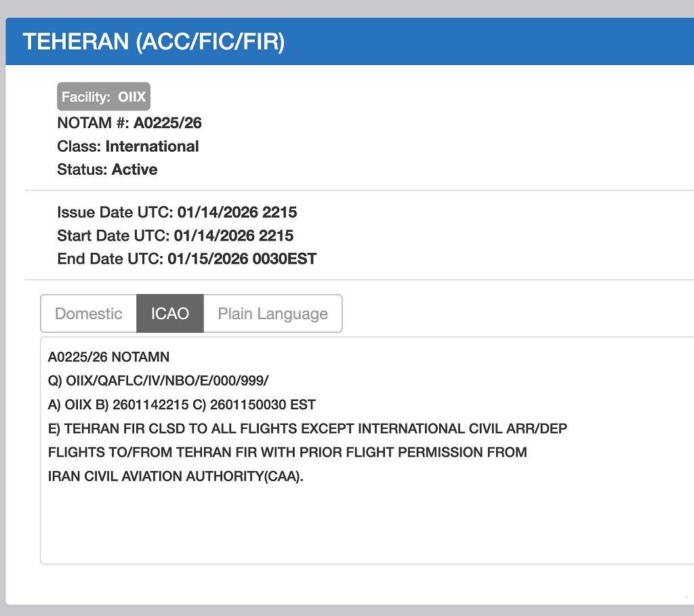Switch to the Plain Language tab
The height and width of the screenshot is (616, 694).
point(272,313)
